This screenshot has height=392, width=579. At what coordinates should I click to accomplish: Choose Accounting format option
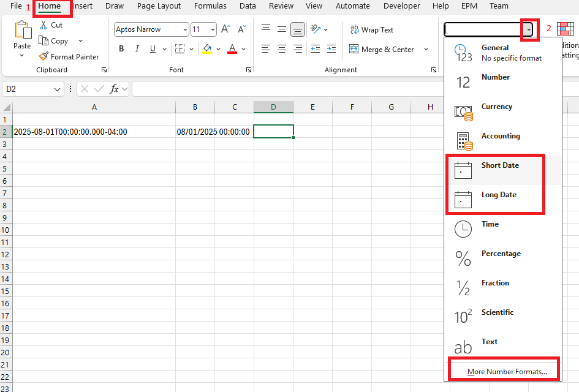coord(503,141)
